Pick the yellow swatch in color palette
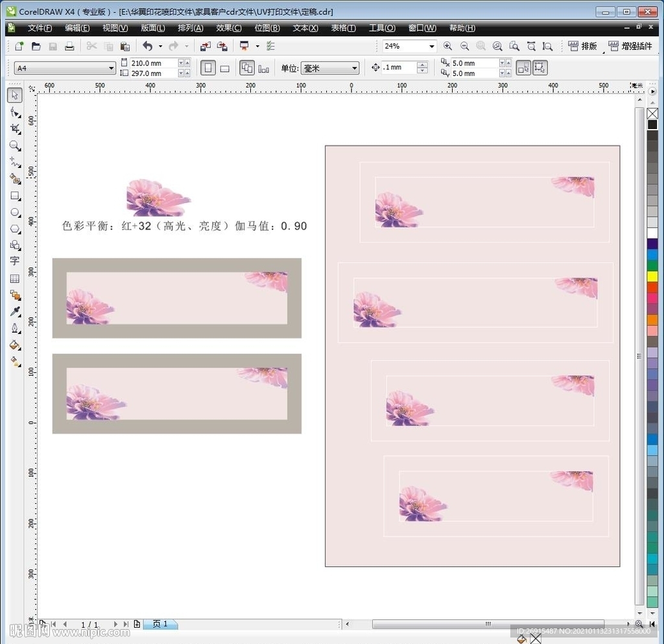This screenshot has height=644, width=664. 652,276
